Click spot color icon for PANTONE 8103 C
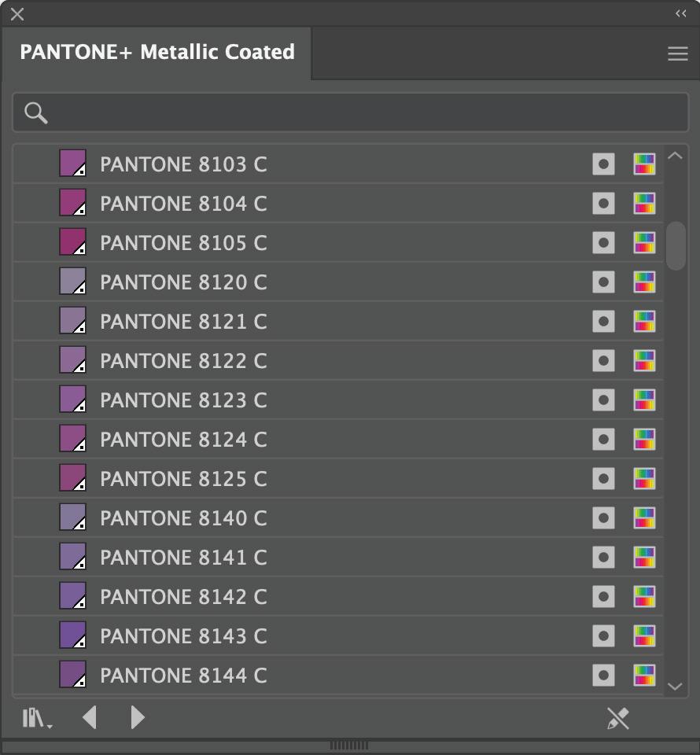This screenshot has height=755, width=700. coord(603,164)
